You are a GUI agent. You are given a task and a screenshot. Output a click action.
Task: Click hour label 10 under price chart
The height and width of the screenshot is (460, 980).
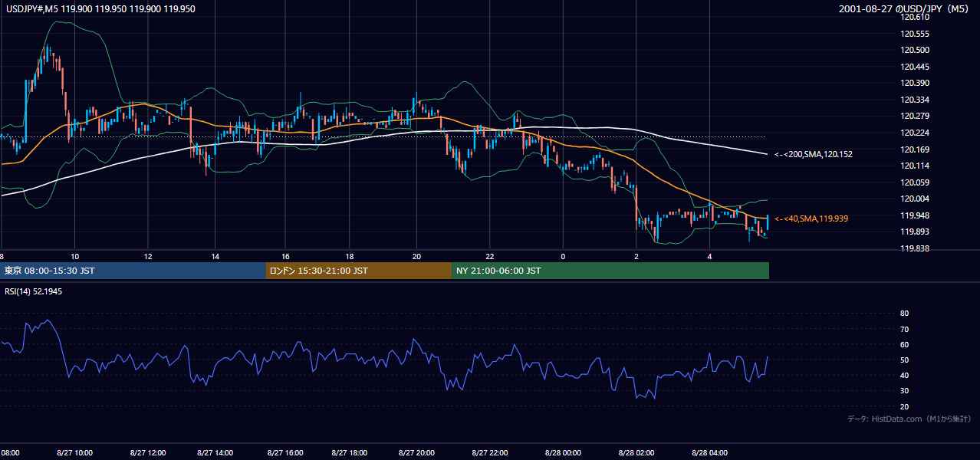tap(74, 256)
